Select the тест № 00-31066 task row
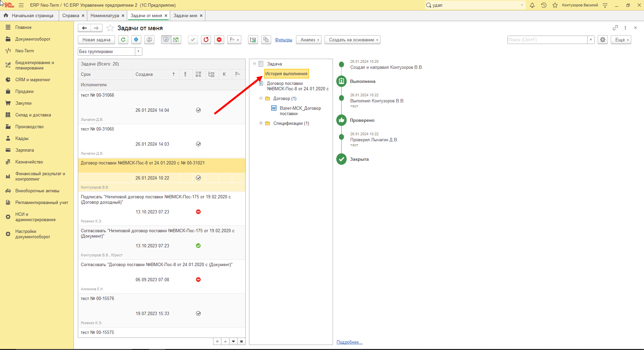 [x=162, y=107]
